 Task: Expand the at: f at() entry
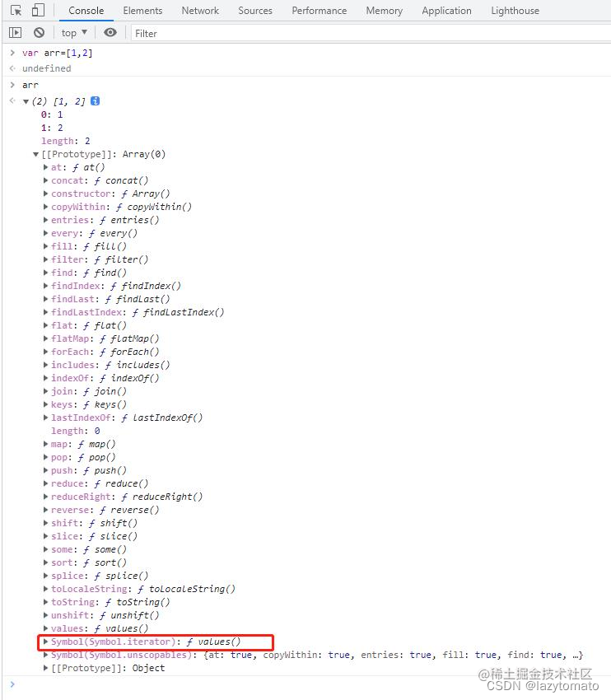click(x=45, y=167)
